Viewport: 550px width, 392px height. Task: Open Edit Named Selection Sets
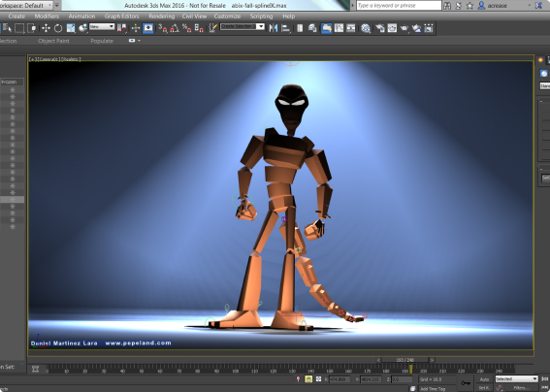pyautogui.click(x=212, y=28)
